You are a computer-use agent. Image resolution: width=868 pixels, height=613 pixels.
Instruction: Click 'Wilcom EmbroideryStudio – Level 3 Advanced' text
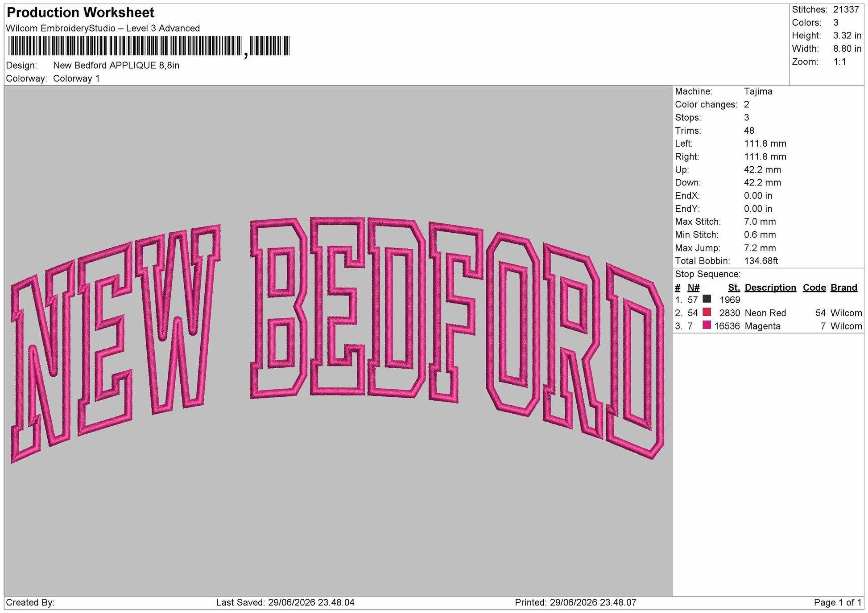[103, 29]
